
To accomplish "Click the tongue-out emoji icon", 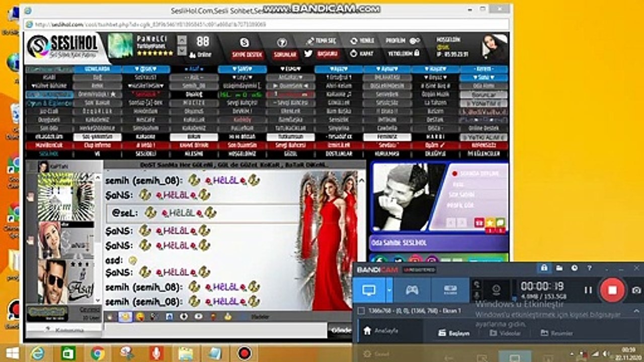I will 140,317.
